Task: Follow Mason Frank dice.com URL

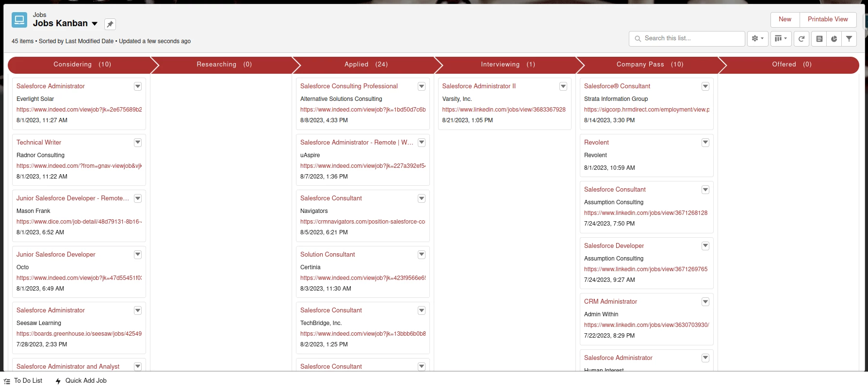Action: 79,222
